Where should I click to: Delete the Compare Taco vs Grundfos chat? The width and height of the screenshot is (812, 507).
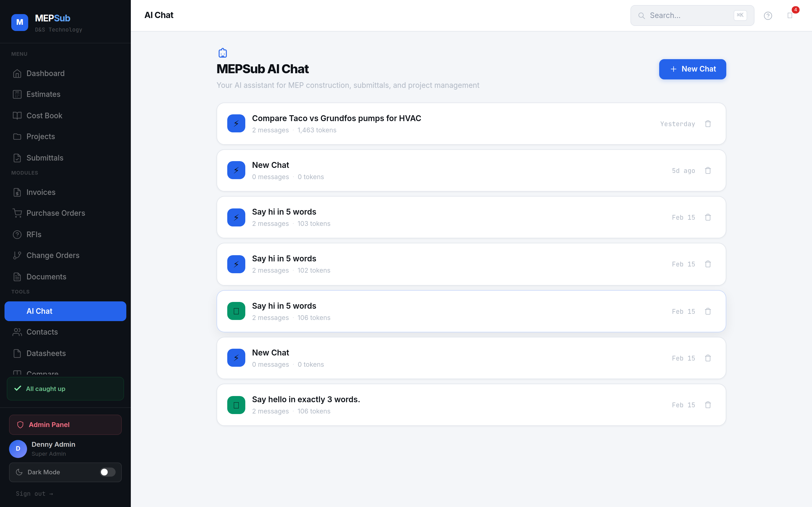708,124
